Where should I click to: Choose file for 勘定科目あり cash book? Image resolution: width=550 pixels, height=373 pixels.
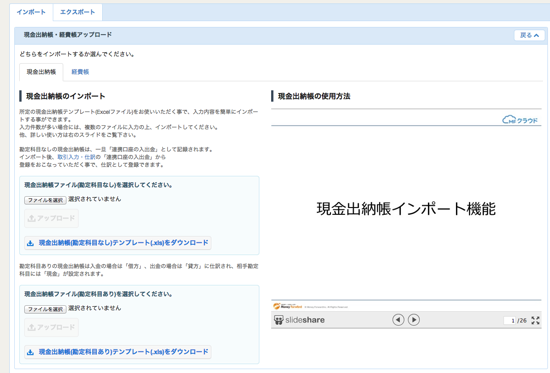[x=45, y=309]
